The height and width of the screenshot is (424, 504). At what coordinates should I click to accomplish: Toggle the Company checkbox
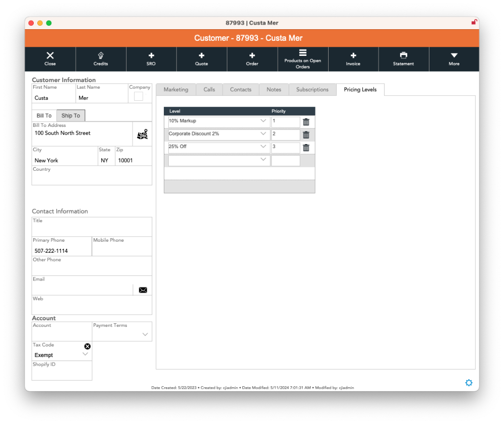tap(138, 96)
